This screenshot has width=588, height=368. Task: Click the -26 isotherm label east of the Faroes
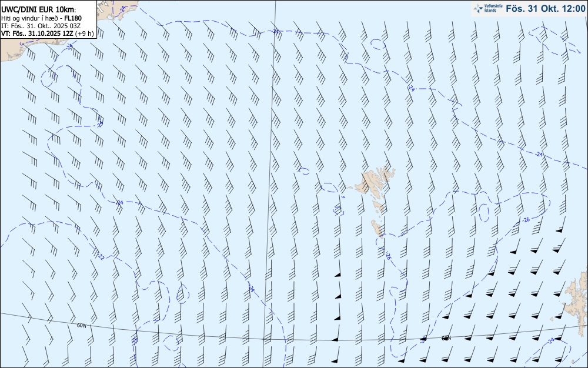click(526, 220)
